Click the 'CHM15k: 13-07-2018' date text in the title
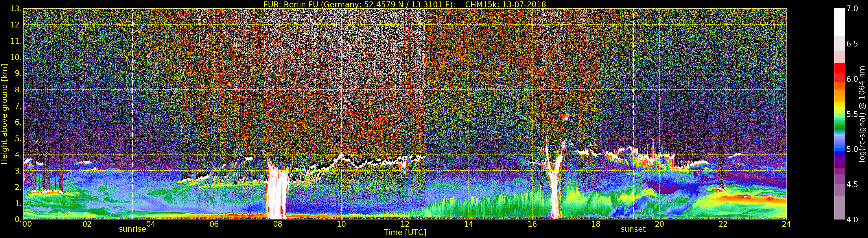Screen dimensions: 868x238 click(x=505, y=4)
